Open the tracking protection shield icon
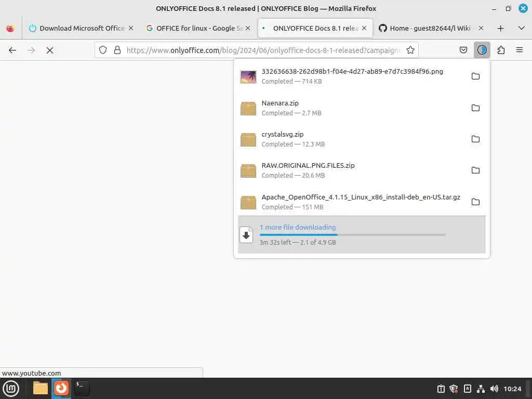532x399 pixels. click(103, 50)
